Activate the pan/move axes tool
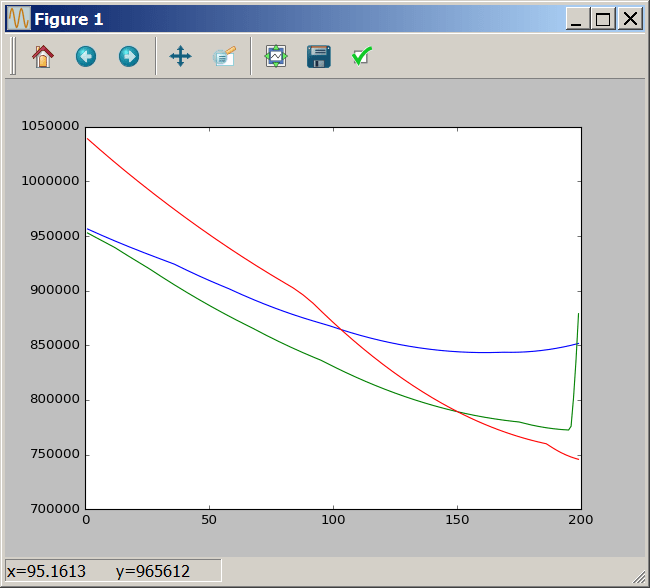Viewport: 650px width, 588px height. point(180,56)
